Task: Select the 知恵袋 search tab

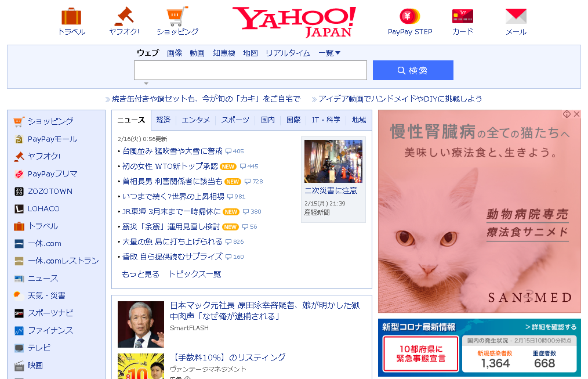Action: click(x=224, y=53)
